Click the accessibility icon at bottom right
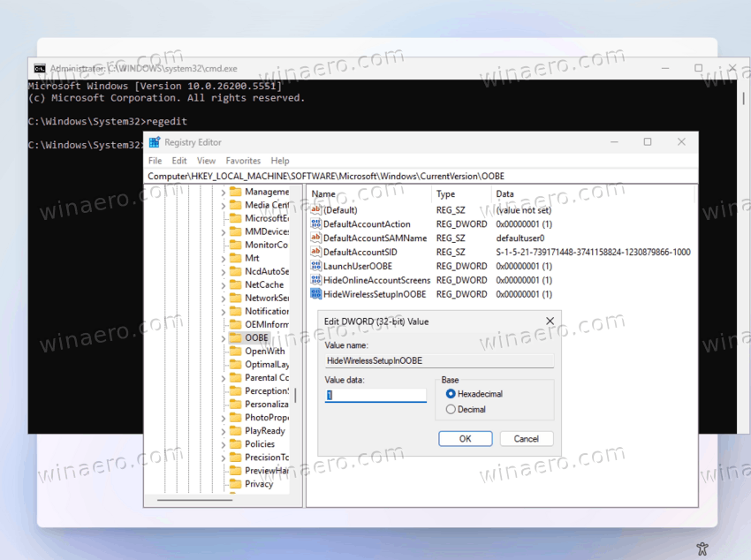 pyautogui.click(x=702, y=549)
